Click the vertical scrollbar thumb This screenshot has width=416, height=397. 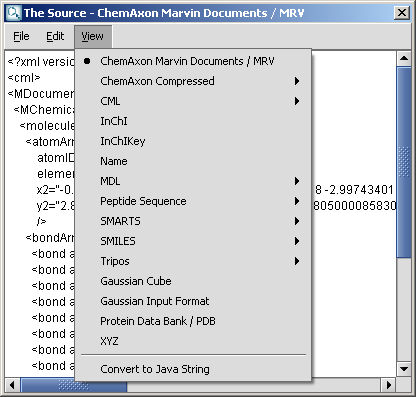(404, 162)
